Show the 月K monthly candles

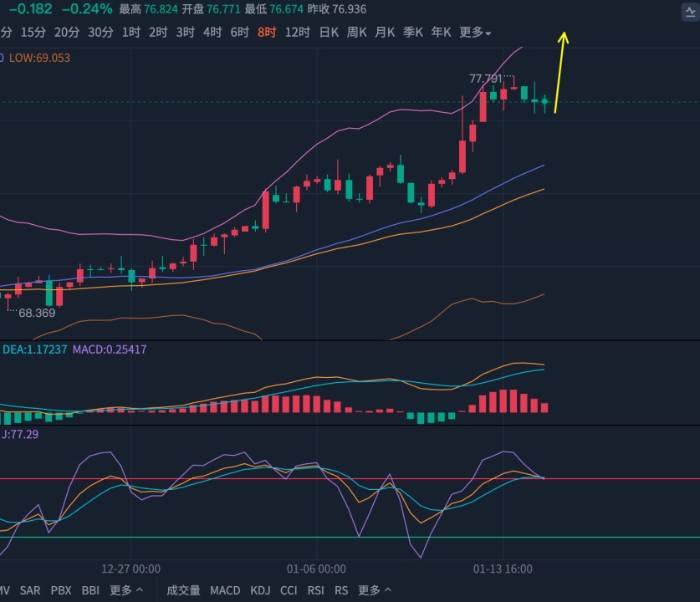pyautogui.click(x=385, y=32)
